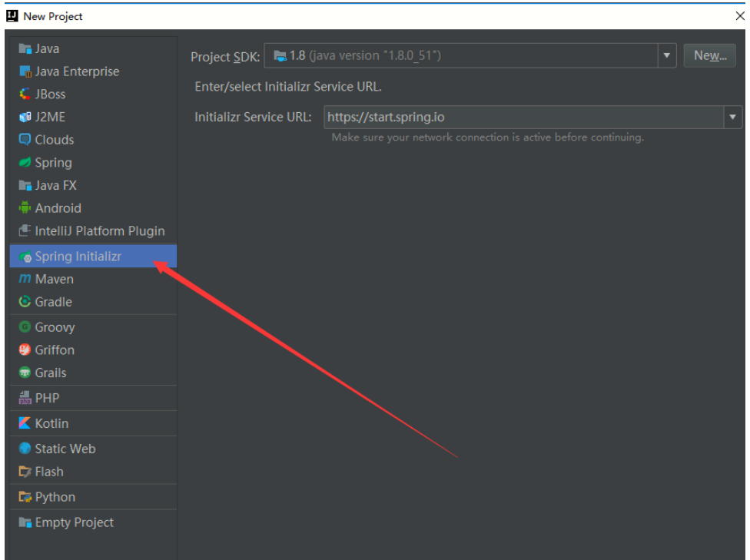Choose Java Enterprise project type

tap(77, 71)
